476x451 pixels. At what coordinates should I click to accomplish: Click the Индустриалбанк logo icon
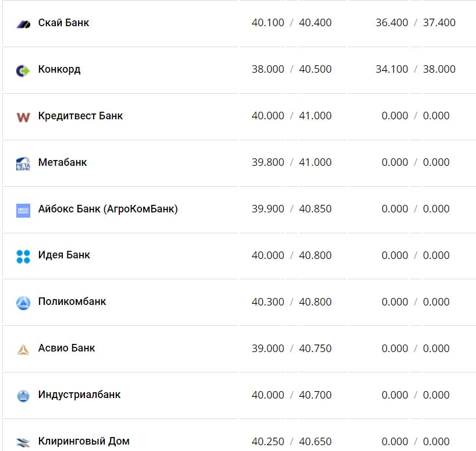(23, 396)
